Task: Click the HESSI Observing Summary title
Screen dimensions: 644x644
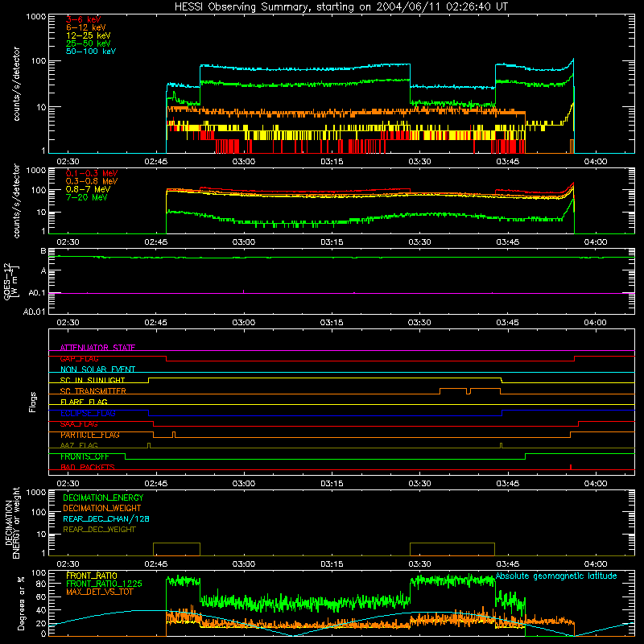Action: (341, 6)
